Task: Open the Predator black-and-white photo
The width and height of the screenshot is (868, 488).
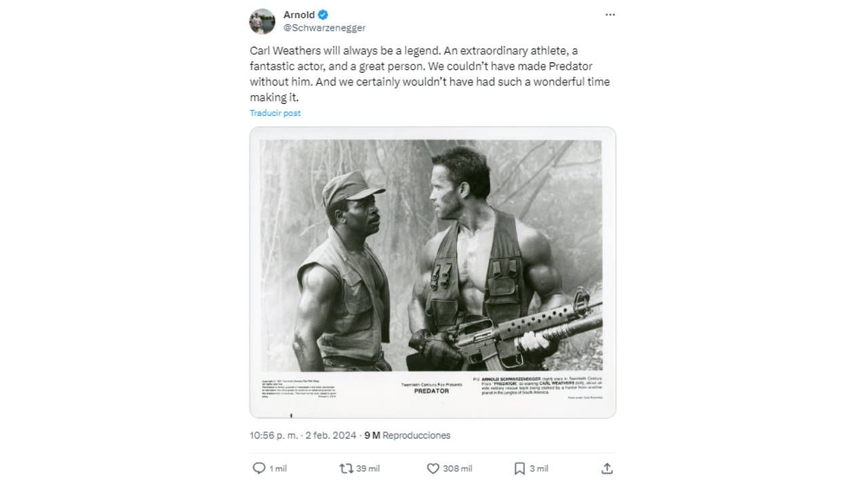Action: 433,272
